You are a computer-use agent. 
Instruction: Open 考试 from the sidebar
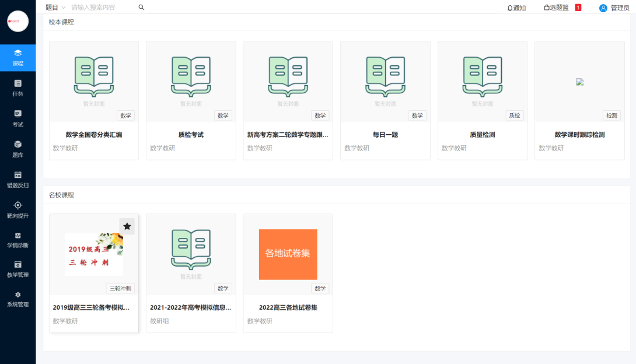coord(18,118)
